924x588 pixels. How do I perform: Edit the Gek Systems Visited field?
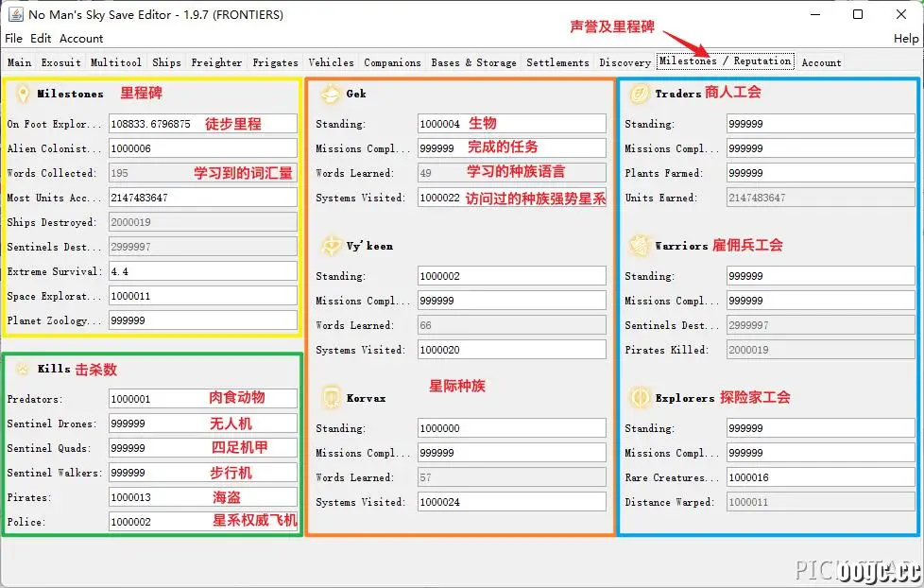(511, 198)
